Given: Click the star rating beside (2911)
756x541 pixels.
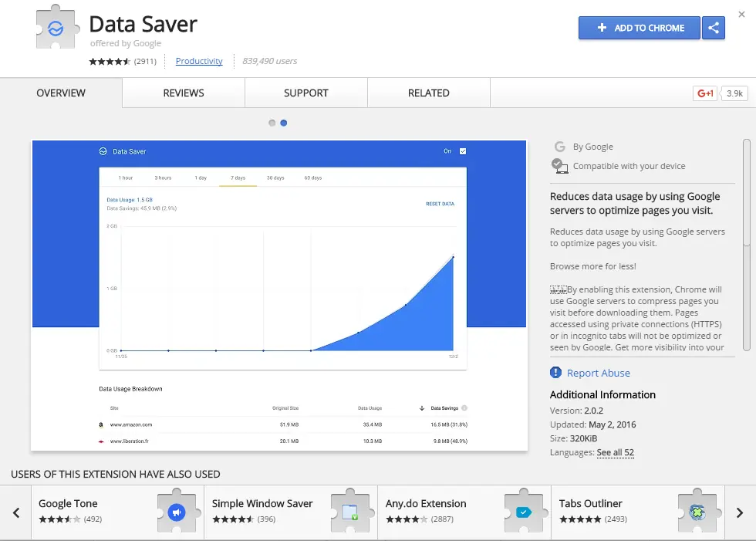Looking at the screenshot, I should click(110, 61).
